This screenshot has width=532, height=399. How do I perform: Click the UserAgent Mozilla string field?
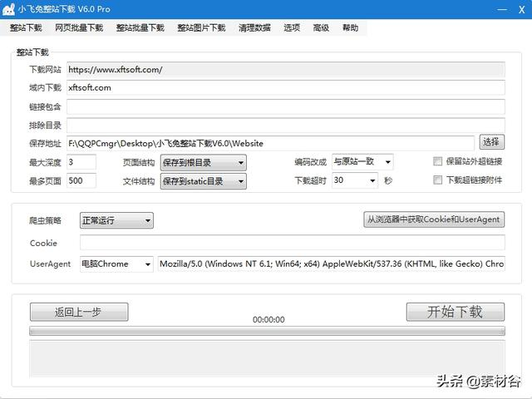tap(332, 264)
